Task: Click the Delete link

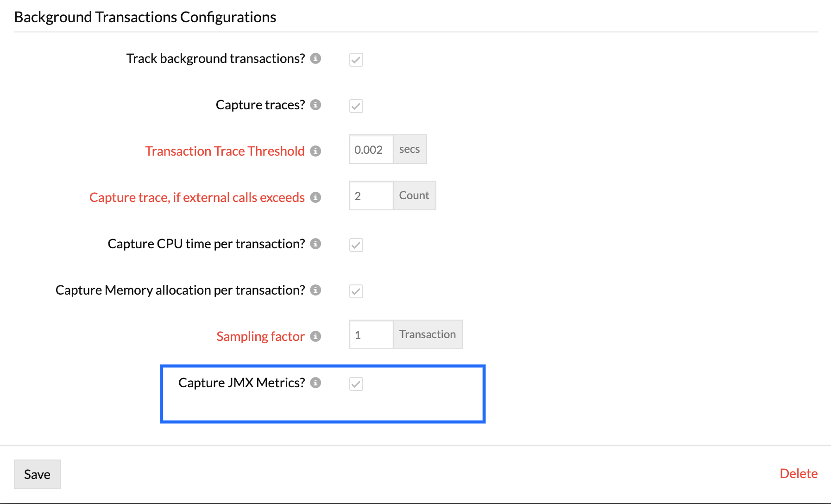Action: tap(799, 473)
